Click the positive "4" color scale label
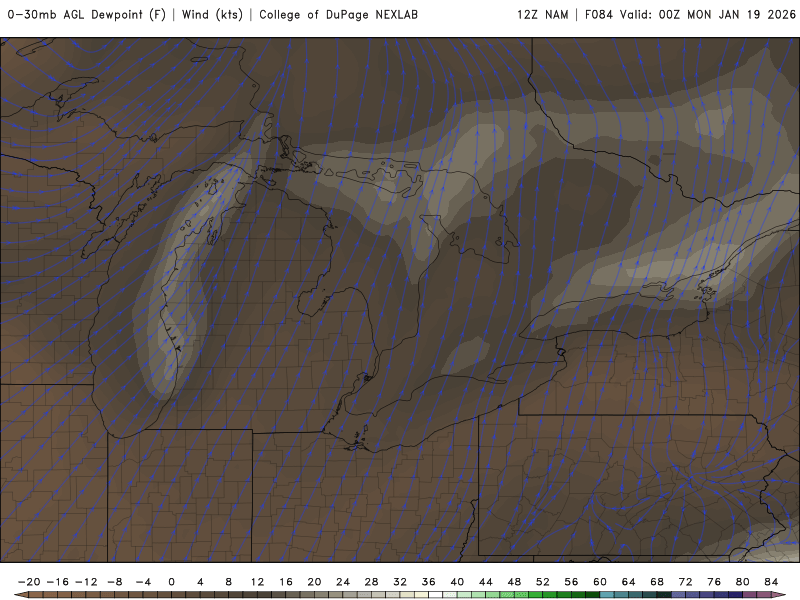This screenshot has width=800, height=600. [200, 582]
